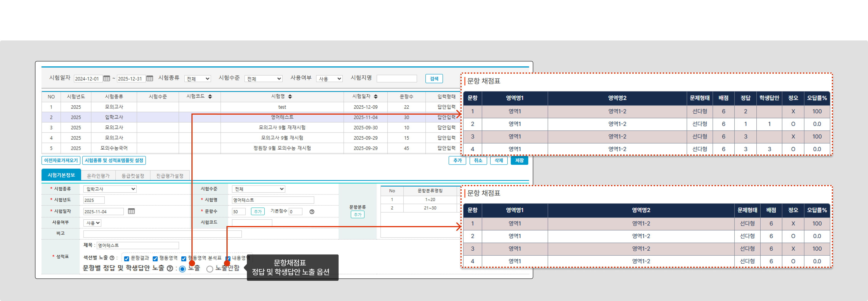The image size is (868, 301).
Task: Click help icon beside 기본점수 field
Action: [312, 212]
